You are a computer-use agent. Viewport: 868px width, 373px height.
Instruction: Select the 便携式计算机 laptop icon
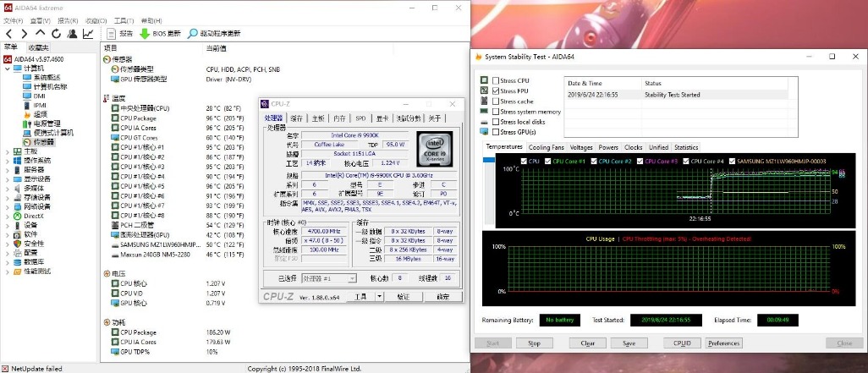pos(27,133)
